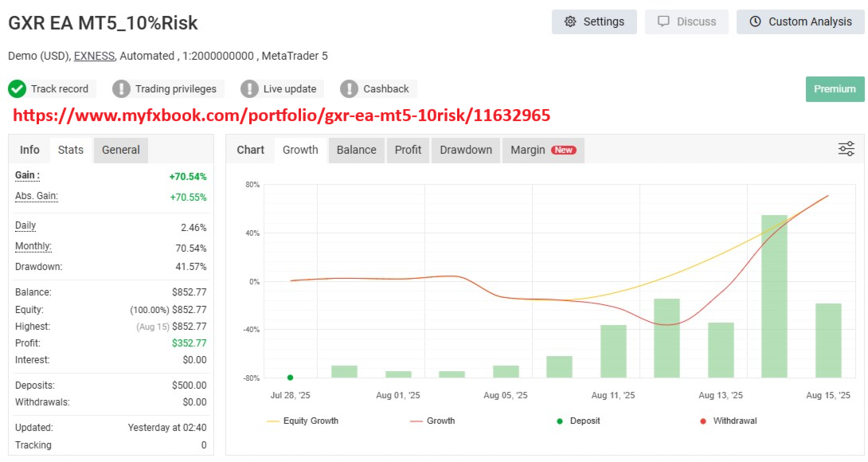
Task: Toggle the Deposit legend marker
Action: click(x=578, y=421)
